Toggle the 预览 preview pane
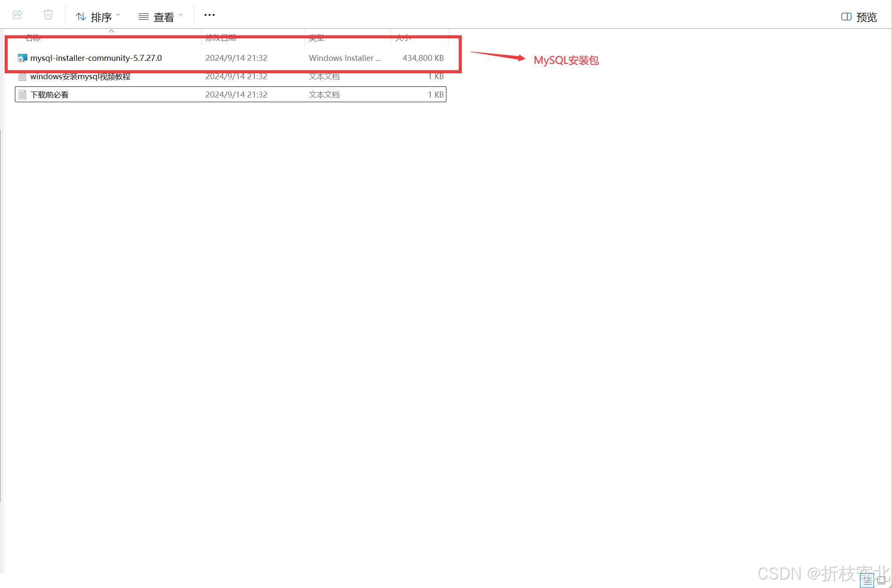This screenshot has width=892, height=588. (859, 17)
